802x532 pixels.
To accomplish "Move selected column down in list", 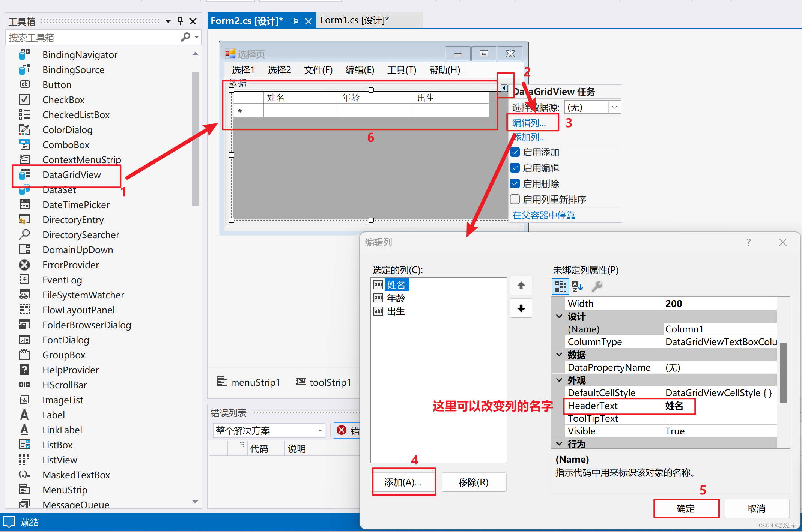I will (x=521, y=308).
